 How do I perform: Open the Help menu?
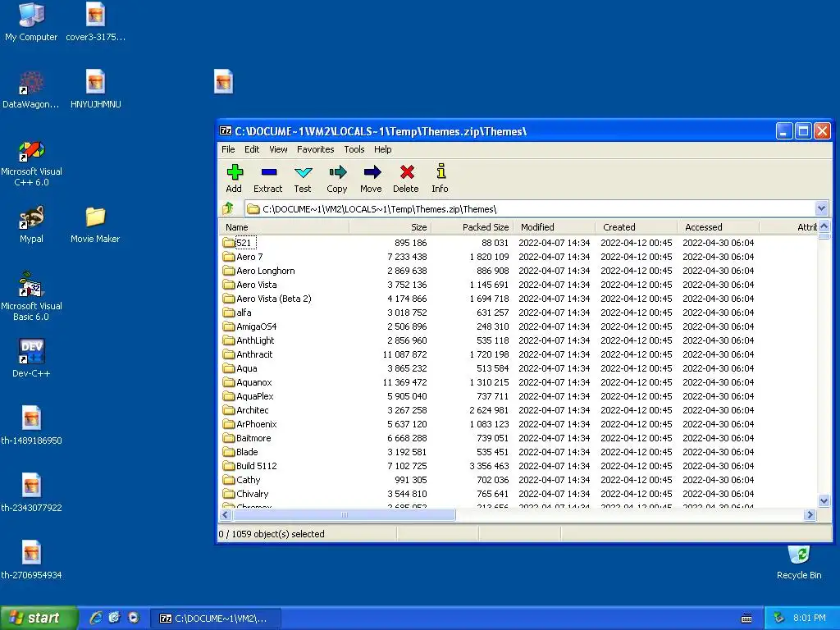point(382,149)
